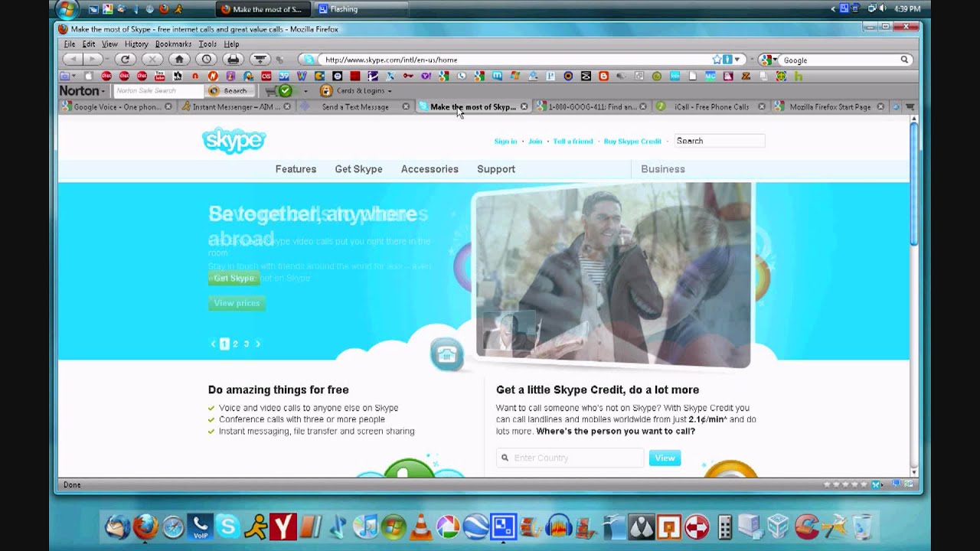Go back to previous page
This screenshot has height=551, width=980.
click(73, 59)
